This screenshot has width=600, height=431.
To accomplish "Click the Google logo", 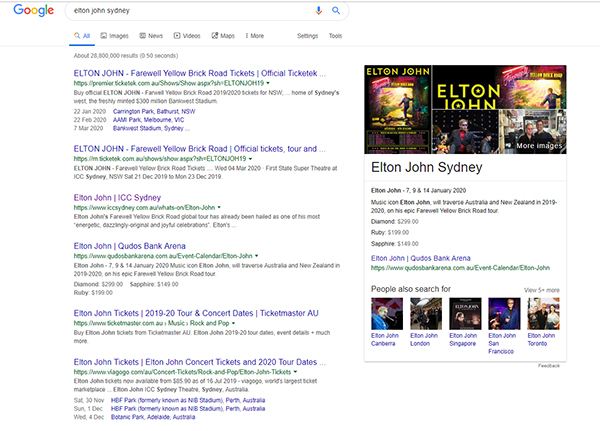I will pos(34,10).
